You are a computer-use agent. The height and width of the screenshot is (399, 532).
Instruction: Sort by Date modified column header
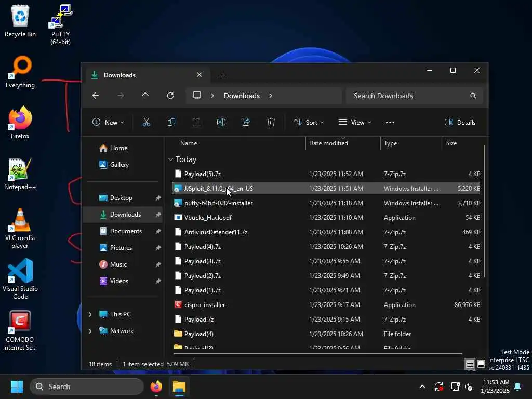[328, 143]
